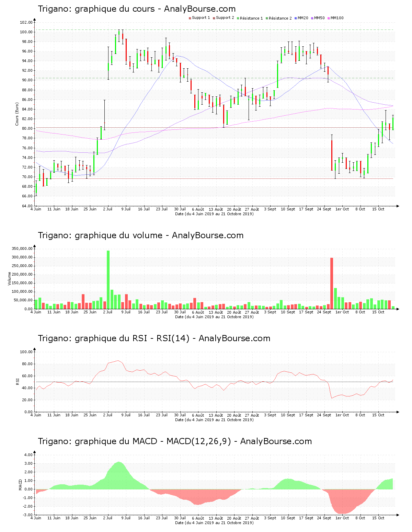
Task: Click the 64.00 value on the price axis
Action: 27,206
